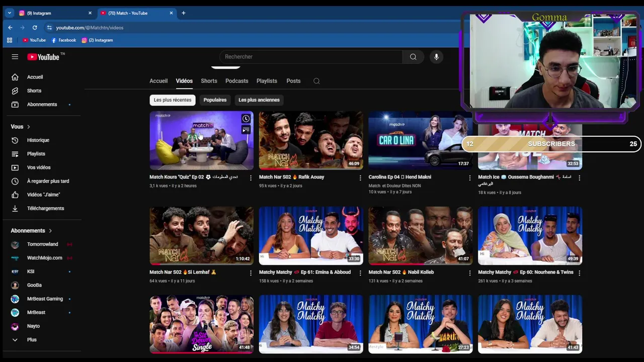Click the Rechercher search field
This screenshot has height=362, width=644.
pos(311,57)
